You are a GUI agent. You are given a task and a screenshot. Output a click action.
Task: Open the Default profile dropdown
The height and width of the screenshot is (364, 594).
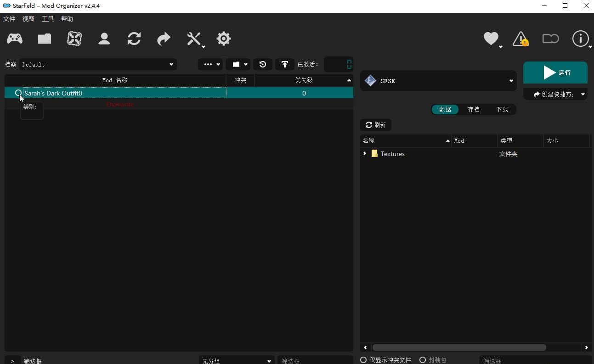coord(97,64)
